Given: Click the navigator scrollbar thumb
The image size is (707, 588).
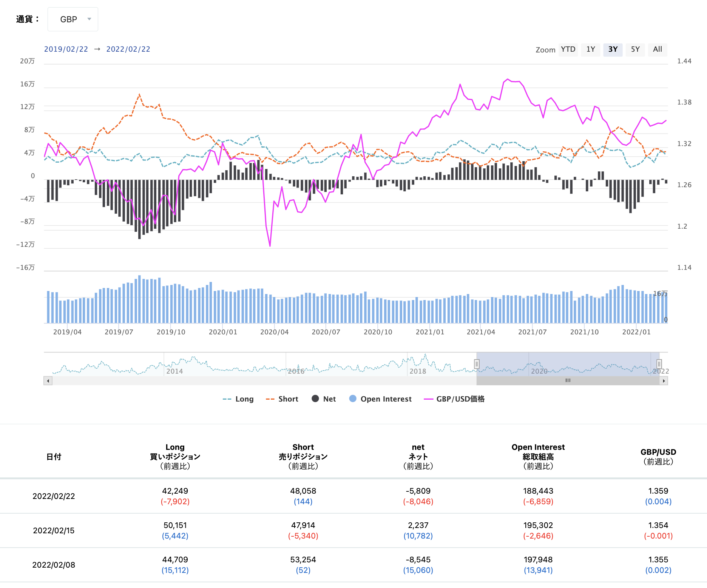Looking at the screenshot, I should click(568, 381).
